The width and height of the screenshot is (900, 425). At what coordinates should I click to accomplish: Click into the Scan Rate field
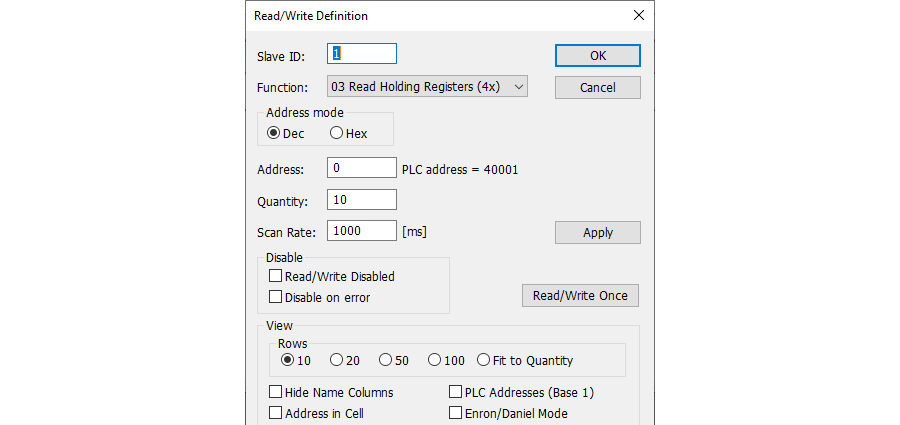point(362,231)
